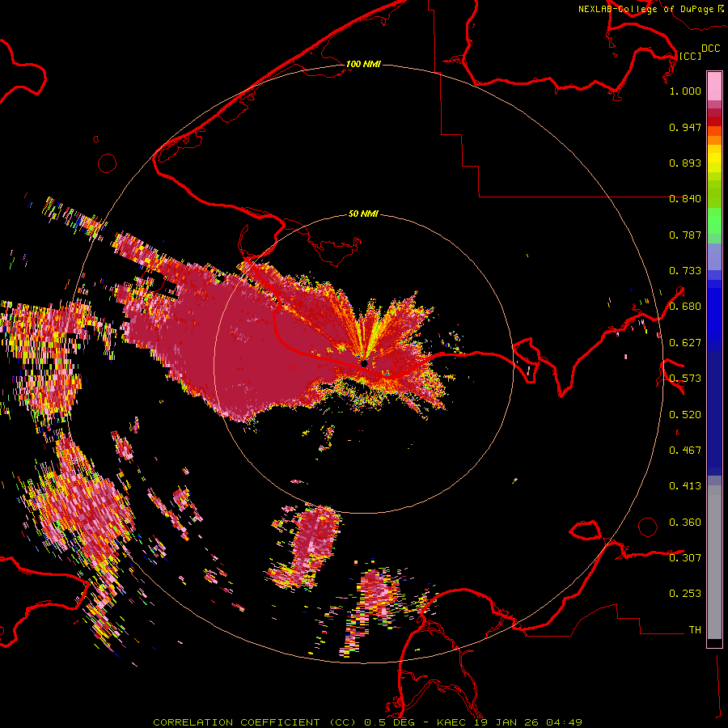Click the 19 JAN 26 date text
The height and width of the screenshot is (728, 728).
click(506, 722)
